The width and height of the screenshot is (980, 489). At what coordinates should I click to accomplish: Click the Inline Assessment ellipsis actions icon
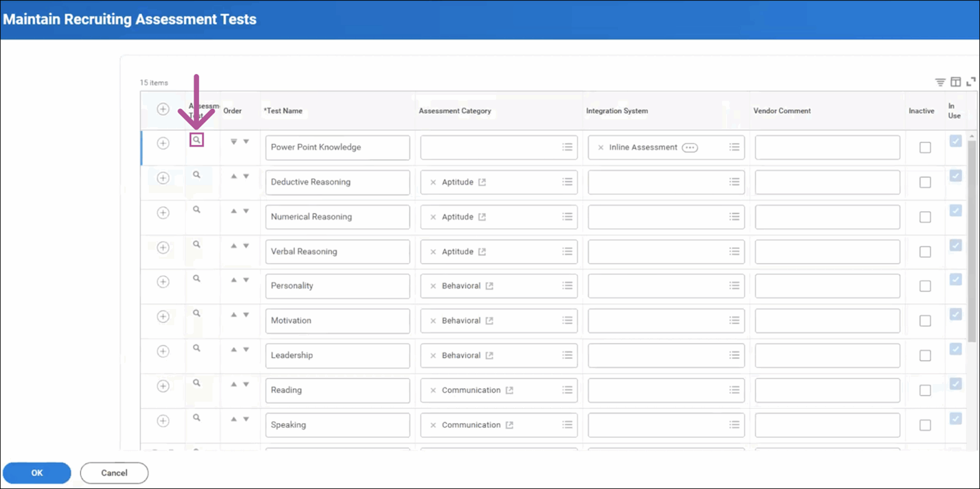click(x=689, y=147)
